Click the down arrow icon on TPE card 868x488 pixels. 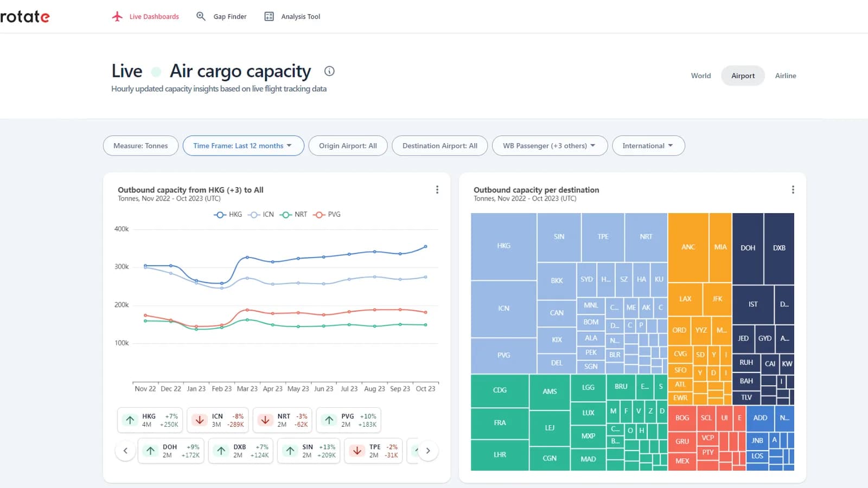point(357,451)
